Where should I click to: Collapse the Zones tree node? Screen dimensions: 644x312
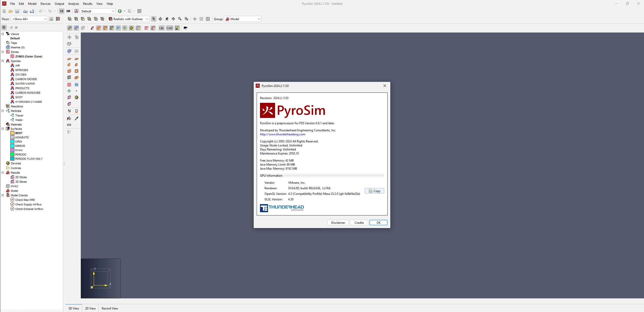[3, 52]
